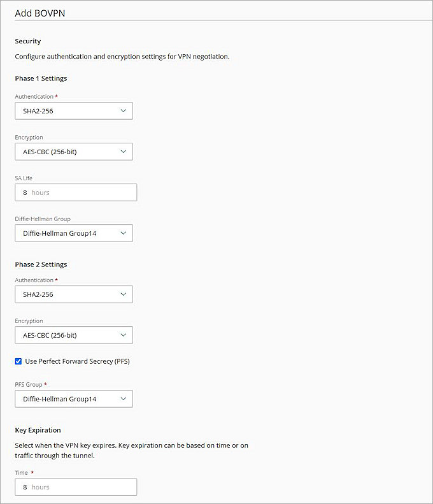
Task: Click the "Use Perfect Forward Secrecy (PFS)" label text
Action: [77, 361]
